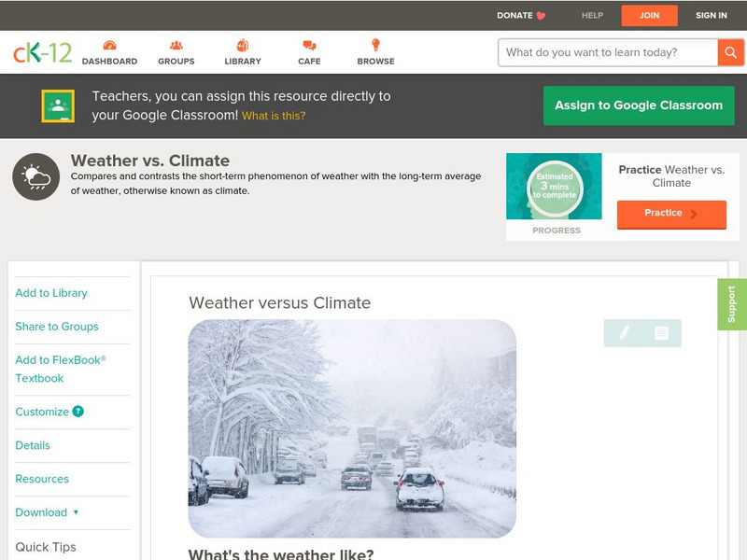Click the PROGRESS label

[557, 231]
